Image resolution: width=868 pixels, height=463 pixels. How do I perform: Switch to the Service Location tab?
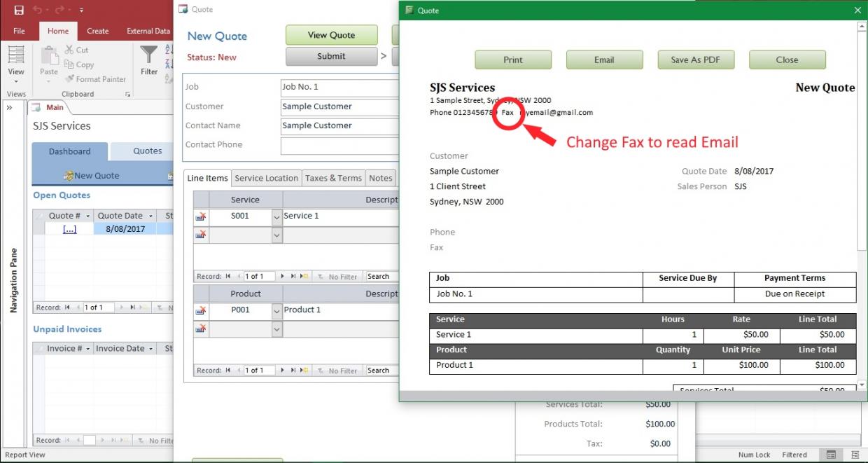coord(266,178)
